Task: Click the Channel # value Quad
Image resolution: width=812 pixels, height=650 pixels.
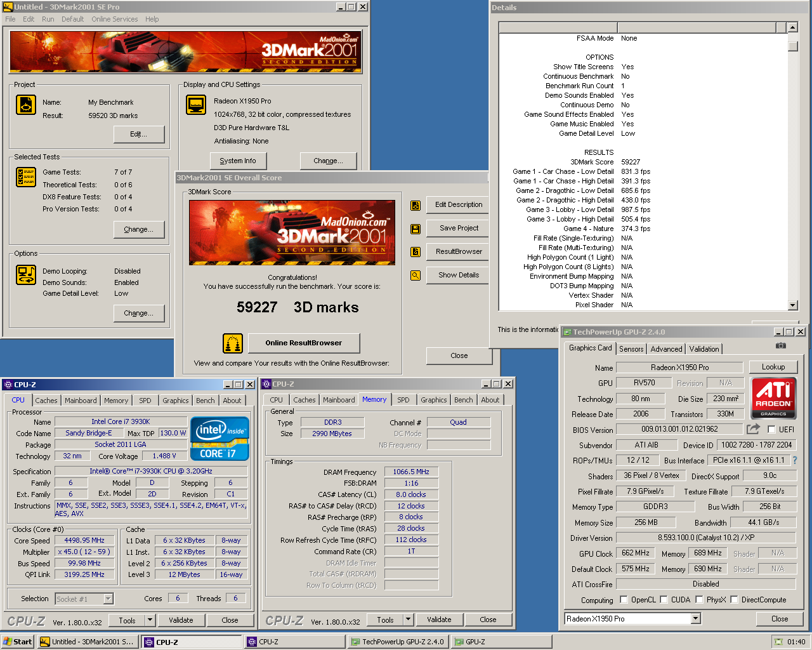Action: pos(458,422)
